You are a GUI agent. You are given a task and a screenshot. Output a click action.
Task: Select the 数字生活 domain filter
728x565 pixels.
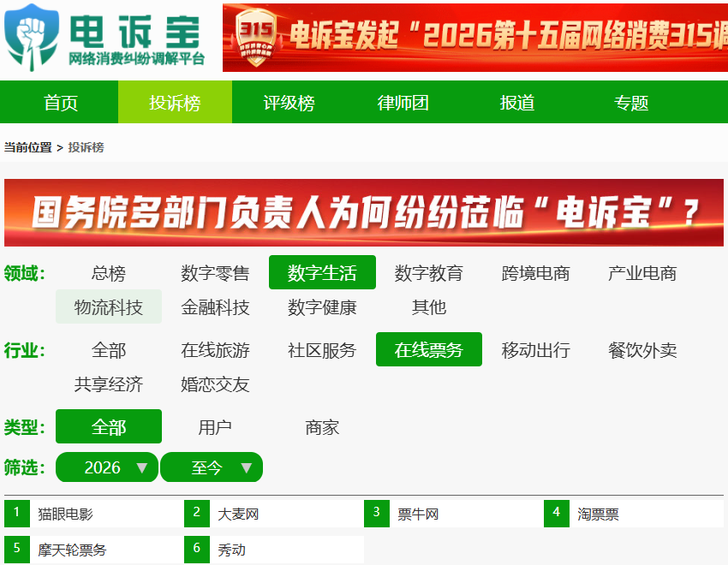point(322,273)
